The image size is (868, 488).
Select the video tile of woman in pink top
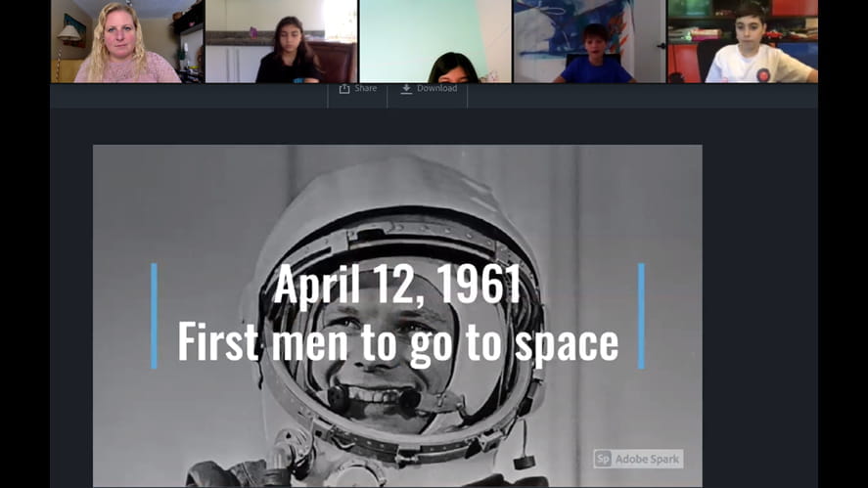[x=127, y=41]
